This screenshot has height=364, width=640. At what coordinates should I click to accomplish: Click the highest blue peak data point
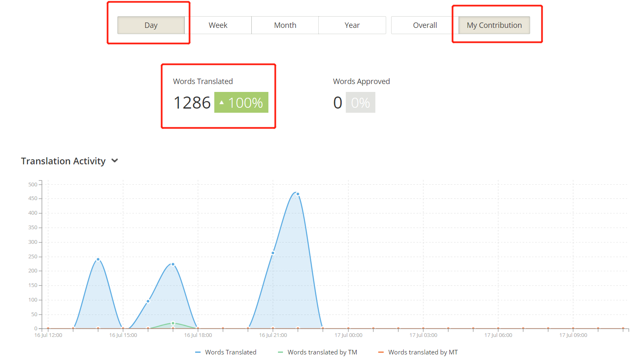coord(298,194)
